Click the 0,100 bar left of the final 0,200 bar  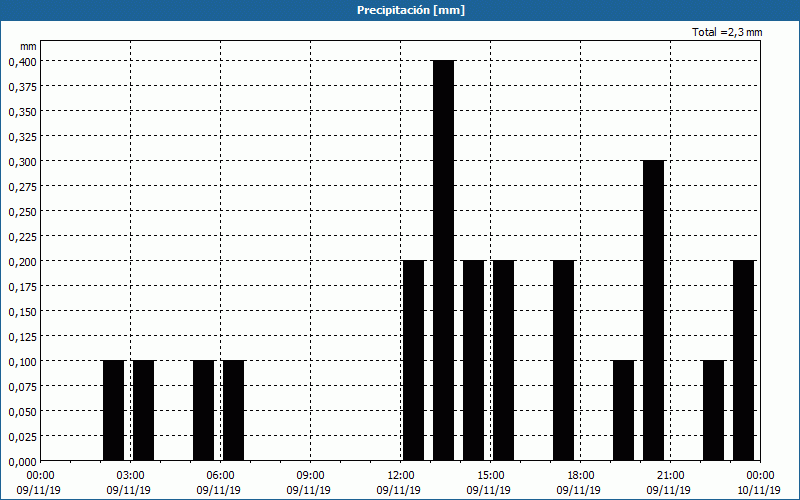pyautogui.click(x=713, y=410)
